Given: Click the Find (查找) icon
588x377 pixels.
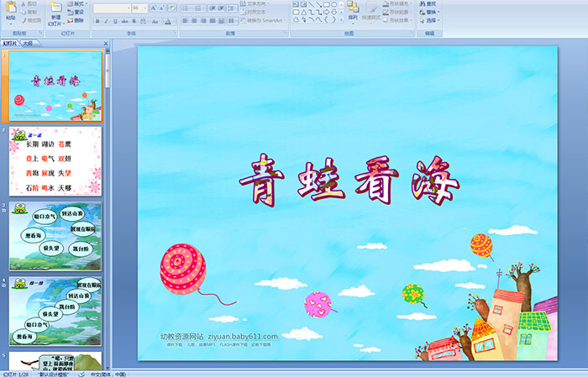Looking at the screenshot, I should (429, 3).
